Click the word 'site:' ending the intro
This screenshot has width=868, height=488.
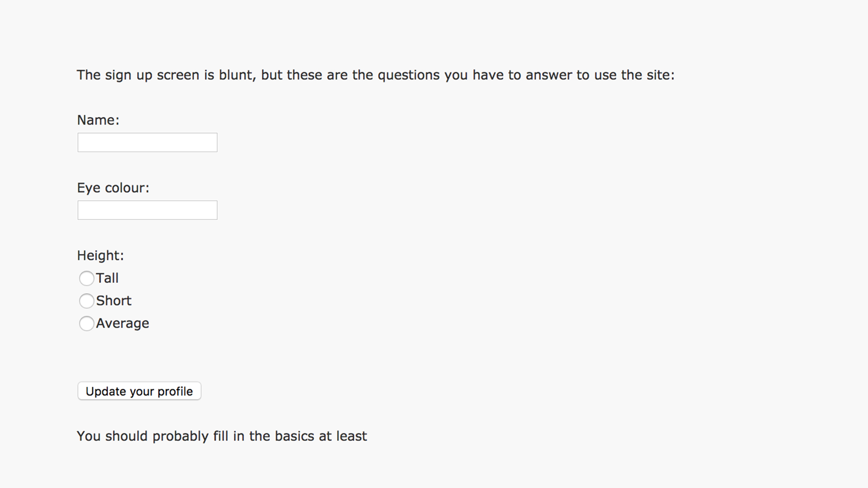660,75
